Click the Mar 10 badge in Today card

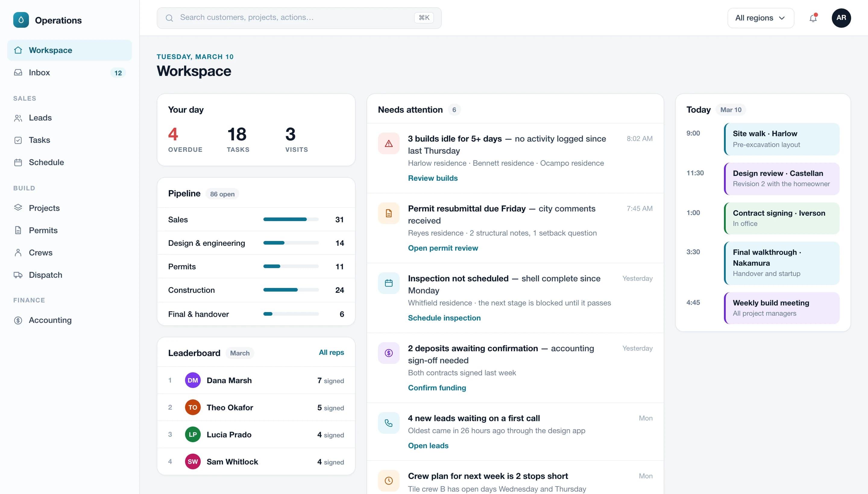(x=731, y=110)
